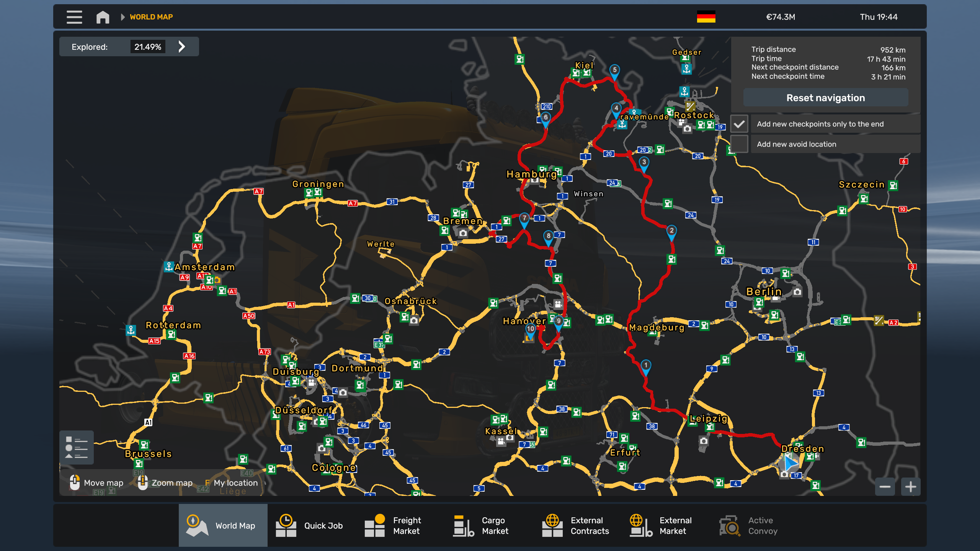980x551 pixels.
Task: Click the home icon in breadcrumb
Action: [103, 17]
